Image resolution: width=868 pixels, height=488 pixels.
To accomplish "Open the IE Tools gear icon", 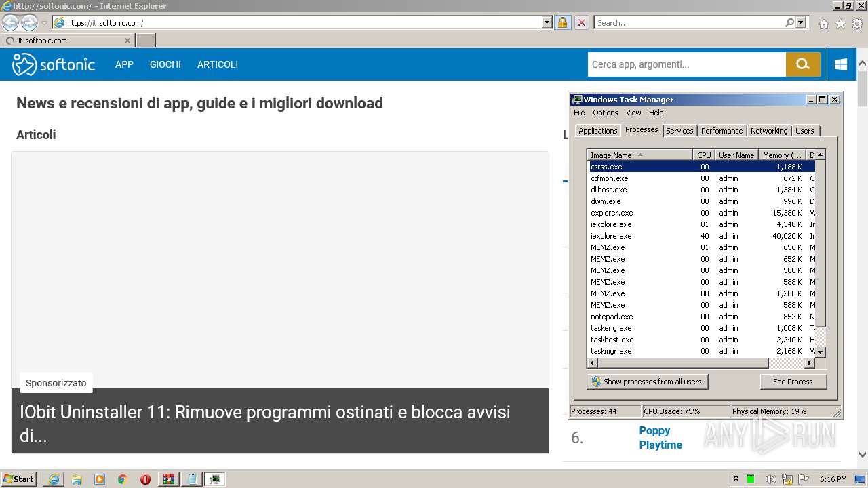I will (x=857, y=24).
